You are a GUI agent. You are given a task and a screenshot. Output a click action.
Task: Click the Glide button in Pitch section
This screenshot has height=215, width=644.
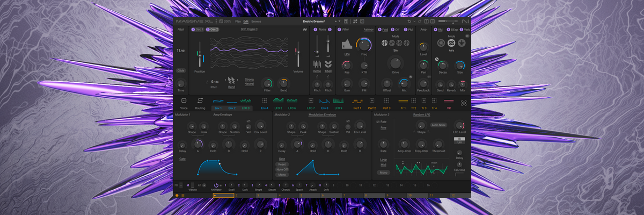(181, 70)
